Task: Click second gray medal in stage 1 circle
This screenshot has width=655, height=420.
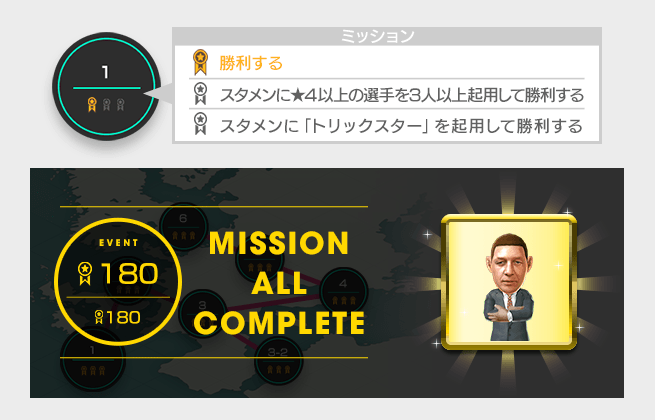Action: (107, 104)
